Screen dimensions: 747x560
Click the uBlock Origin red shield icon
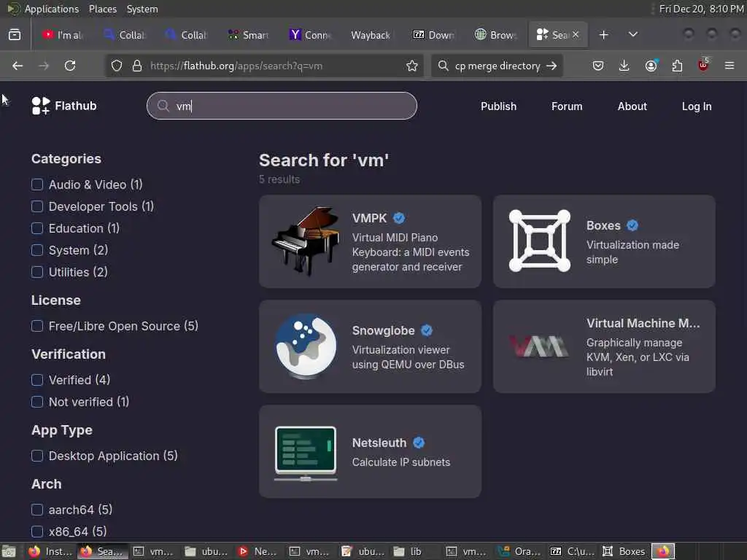703,65
